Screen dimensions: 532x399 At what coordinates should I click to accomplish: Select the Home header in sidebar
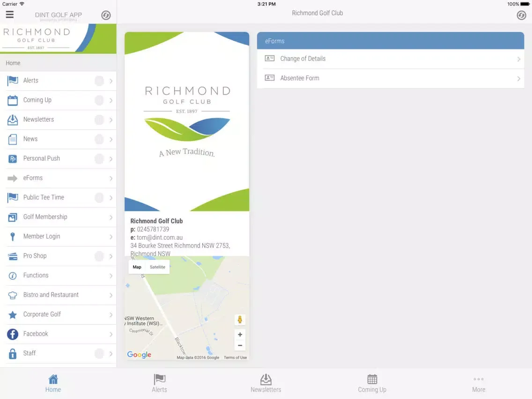click(58, 63)
